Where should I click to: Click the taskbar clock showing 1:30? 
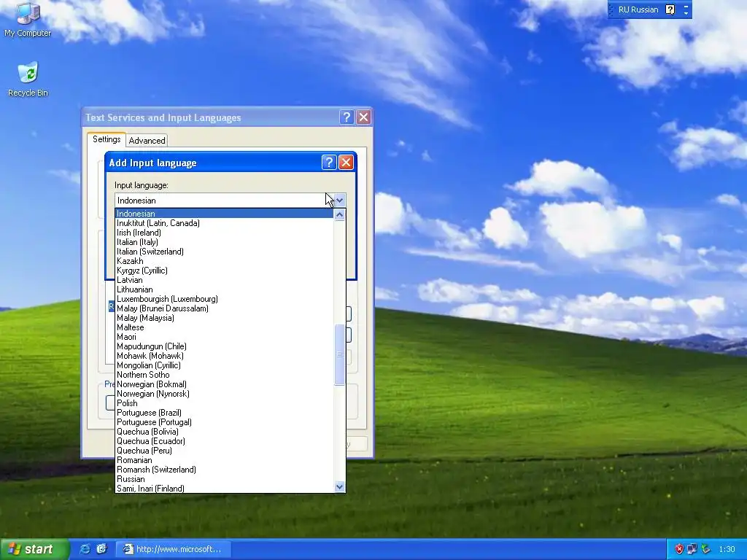tap(727, 549)
